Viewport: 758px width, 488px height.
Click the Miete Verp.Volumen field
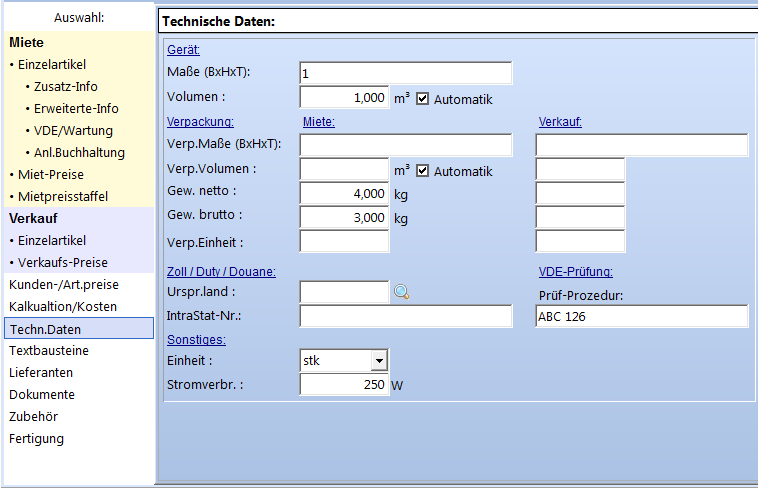[x=344, y=169]
